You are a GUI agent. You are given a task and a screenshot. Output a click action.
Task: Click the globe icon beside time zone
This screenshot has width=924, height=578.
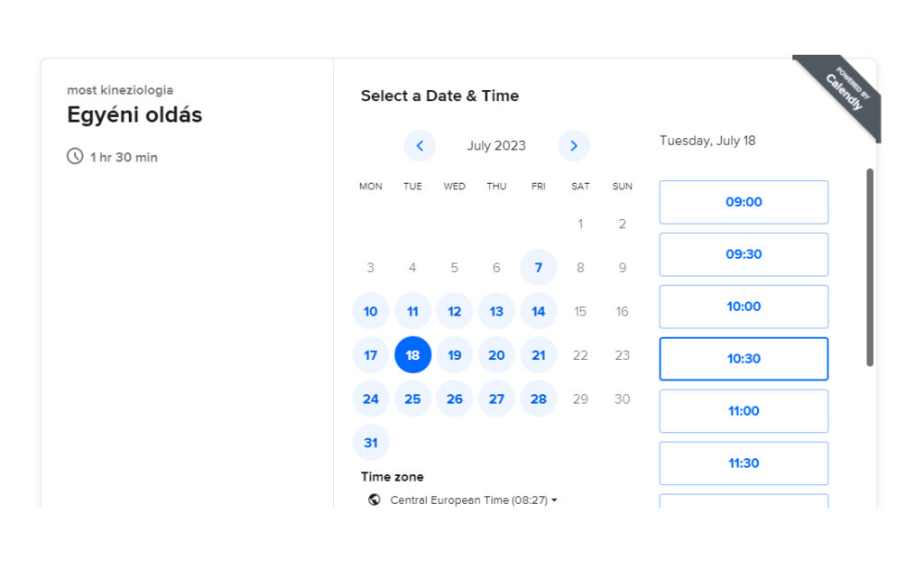(x=374, y=500)
